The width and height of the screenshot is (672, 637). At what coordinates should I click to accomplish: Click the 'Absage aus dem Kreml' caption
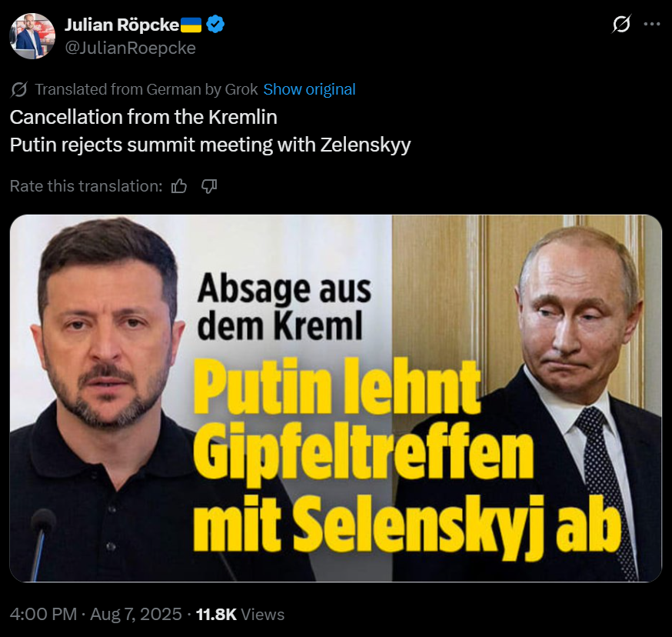click(284, 307)
